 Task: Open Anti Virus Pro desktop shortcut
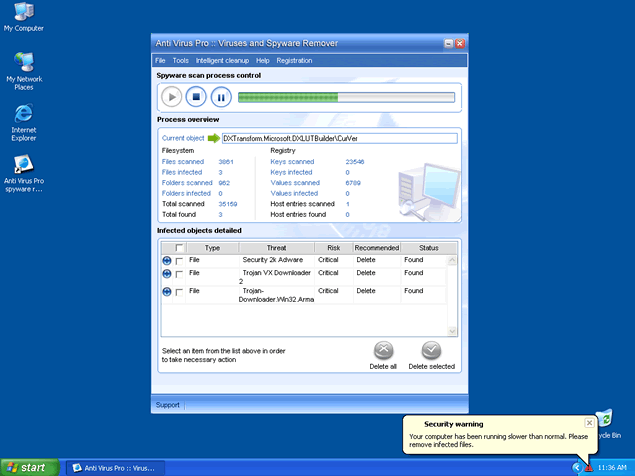coord(23,165)
